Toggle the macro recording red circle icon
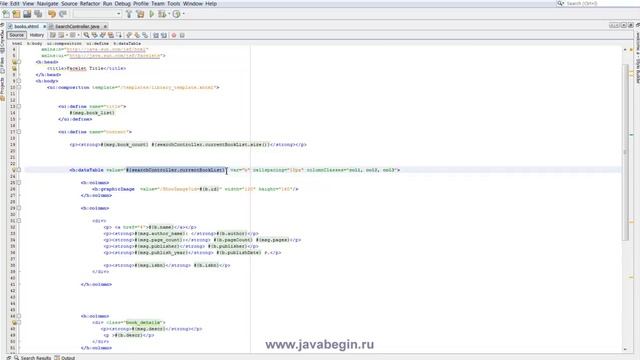The height and width of the screenshot is (360, 640). (x=174, y=36)
